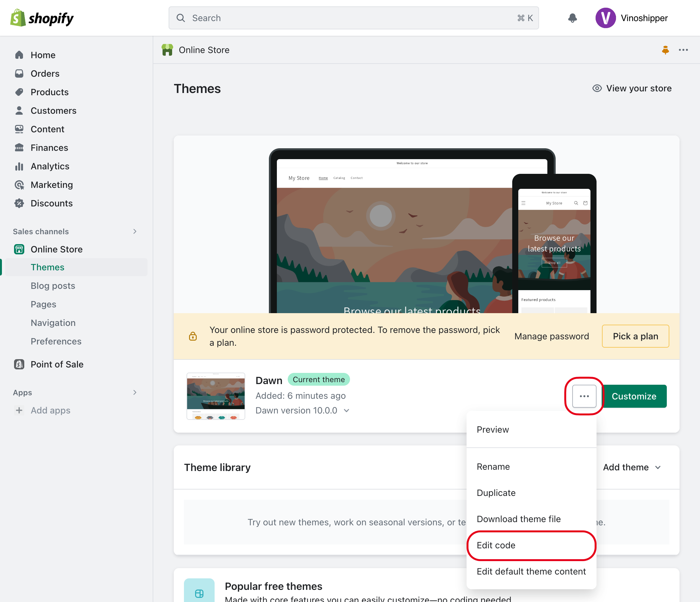Click the Dawn theme three-dots button
700x602 pixels.
584,396
